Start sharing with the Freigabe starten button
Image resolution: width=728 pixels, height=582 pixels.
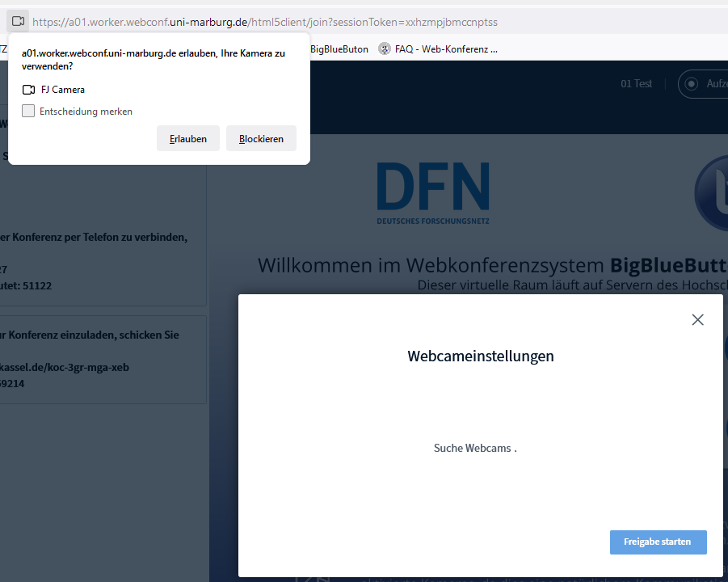[658, 542]
